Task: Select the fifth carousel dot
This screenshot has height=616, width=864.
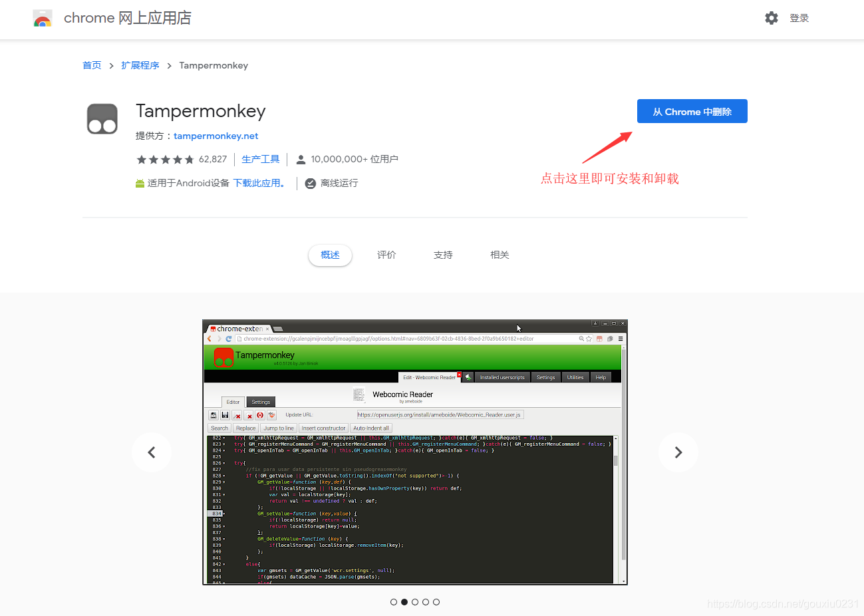Action: point(436,602)
